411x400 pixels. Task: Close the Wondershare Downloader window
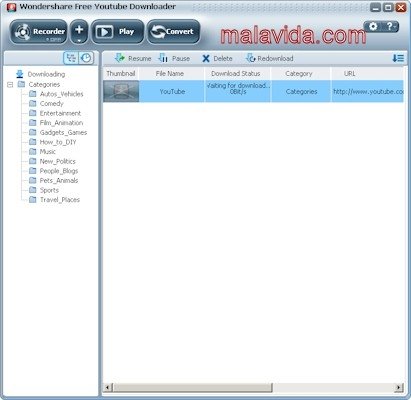(x=401, y=7)
